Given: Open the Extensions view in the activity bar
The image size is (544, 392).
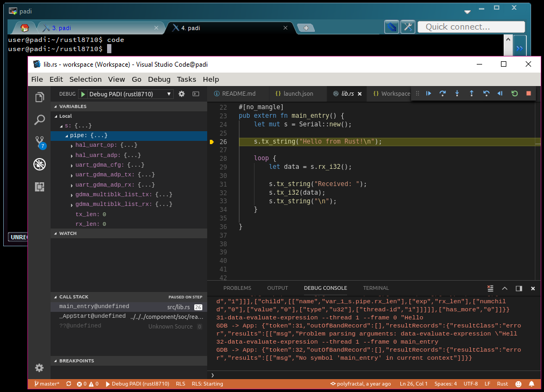Looking at the screenshot, I should tap(40, 187).
